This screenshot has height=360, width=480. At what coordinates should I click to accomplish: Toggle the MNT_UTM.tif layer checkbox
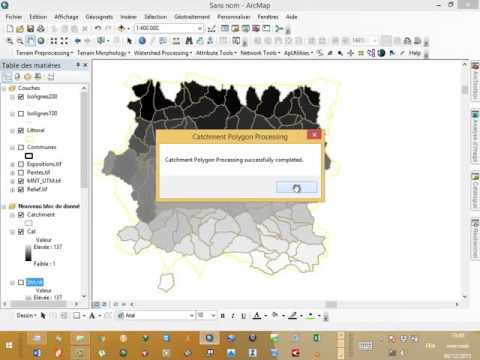21,181
